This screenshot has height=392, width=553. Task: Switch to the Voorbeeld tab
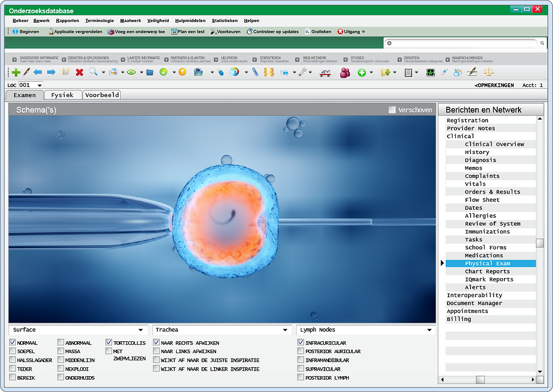pos(102,95)
